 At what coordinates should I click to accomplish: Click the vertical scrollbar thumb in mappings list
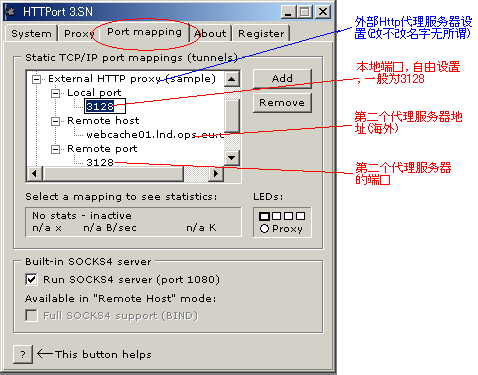point(232,116)
